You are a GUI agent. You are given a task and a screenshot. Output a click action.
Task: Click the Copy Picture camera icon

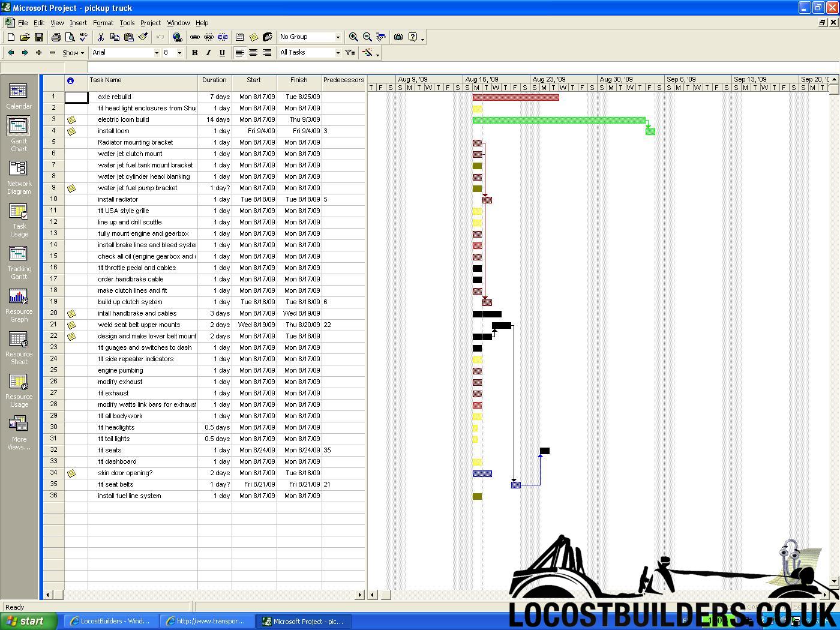tap(398, 37)
